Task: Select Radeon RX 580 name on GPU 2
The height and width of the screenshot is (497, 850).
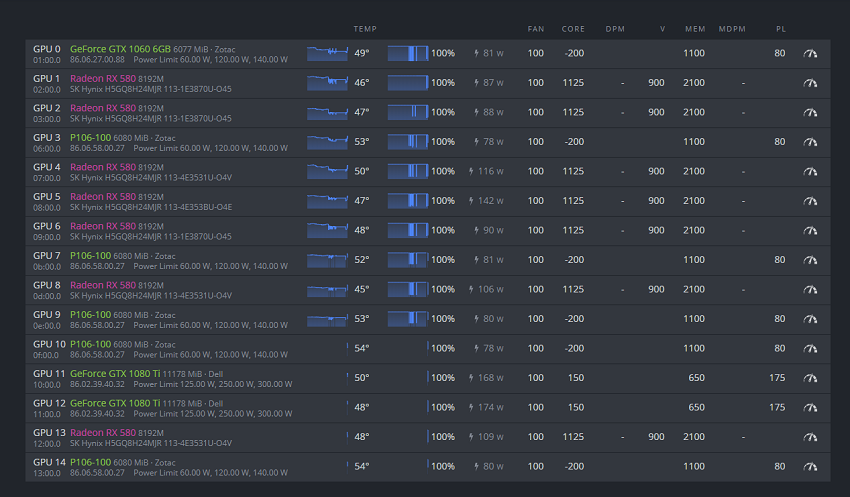Action: pyautogui.click(x=103, y=108)
